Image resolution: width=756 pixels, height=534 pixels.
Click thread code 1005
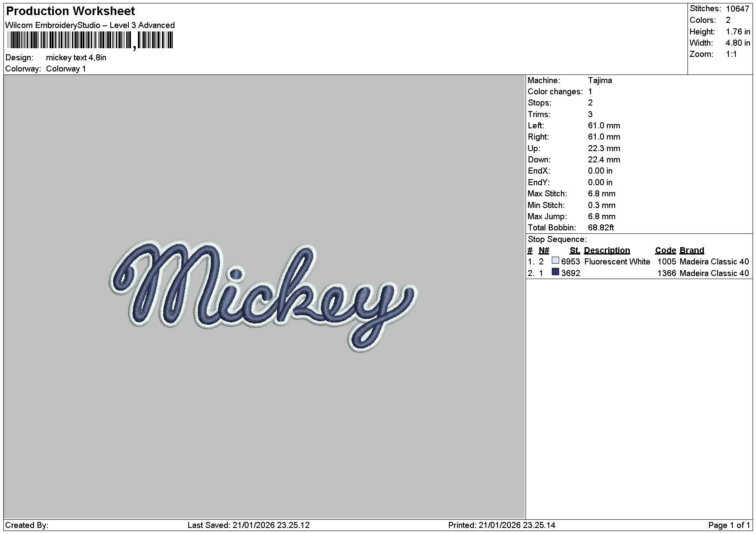[x=666, y=261]
